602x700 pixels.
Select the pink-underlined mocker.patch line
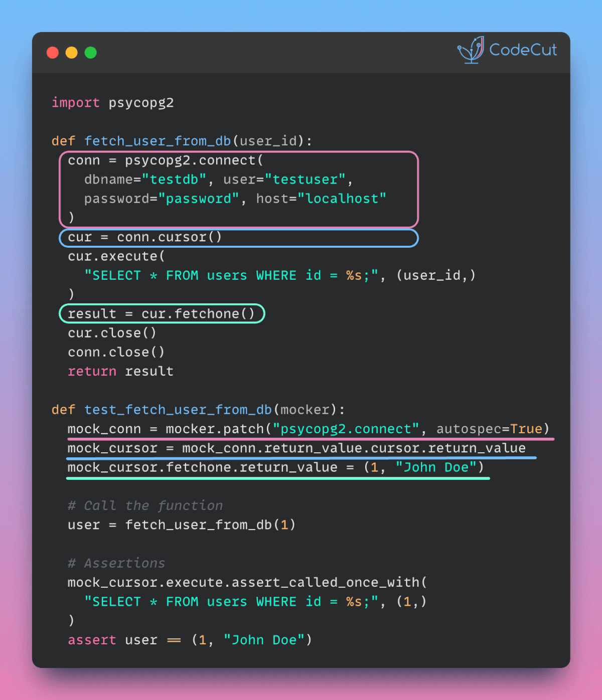(307, 429)
